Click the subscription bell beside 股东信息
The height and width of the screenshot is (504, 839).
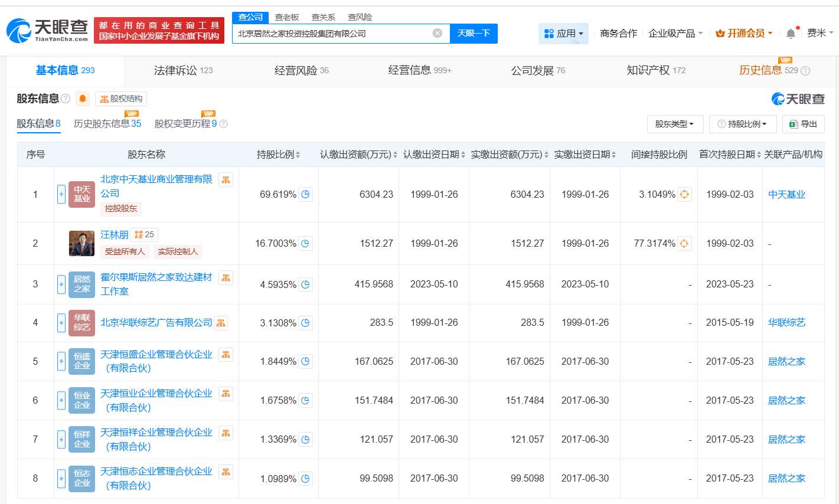(82, 99)
